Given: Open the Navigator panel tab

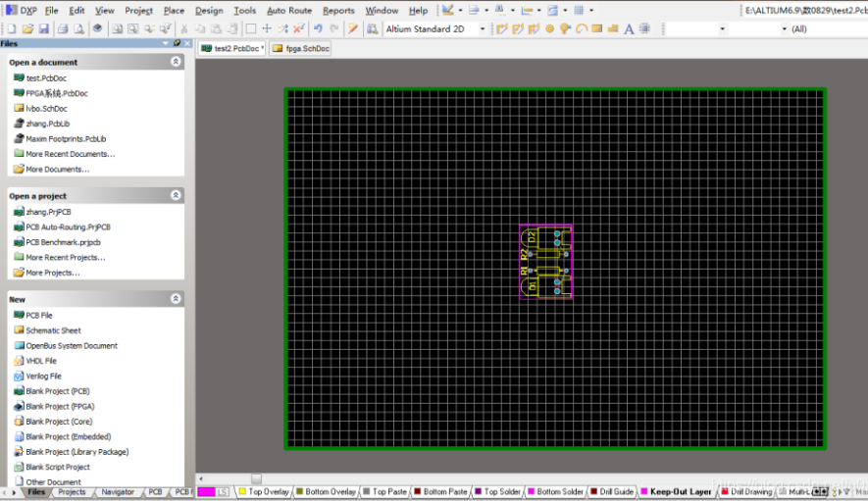Looking at the screenshot, I should (x=118, y=491).
